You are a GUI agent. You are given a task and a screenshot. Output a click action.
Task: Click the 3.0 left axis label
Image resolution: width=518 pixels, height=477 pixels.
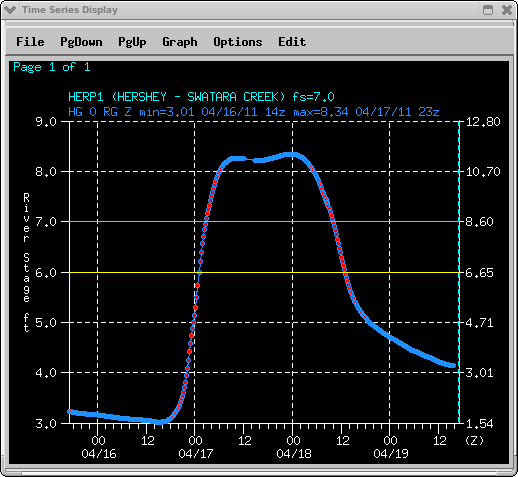click(46, 424)
